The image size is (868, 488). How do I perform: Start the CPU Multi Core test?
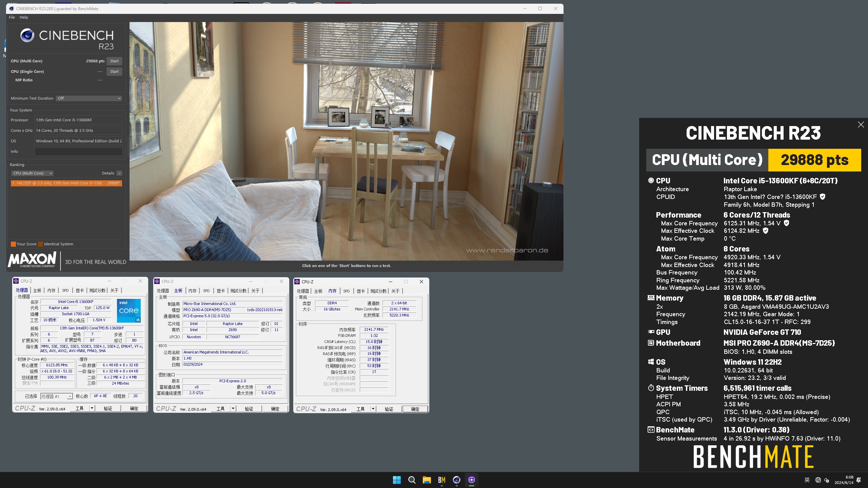pos(114,61)
